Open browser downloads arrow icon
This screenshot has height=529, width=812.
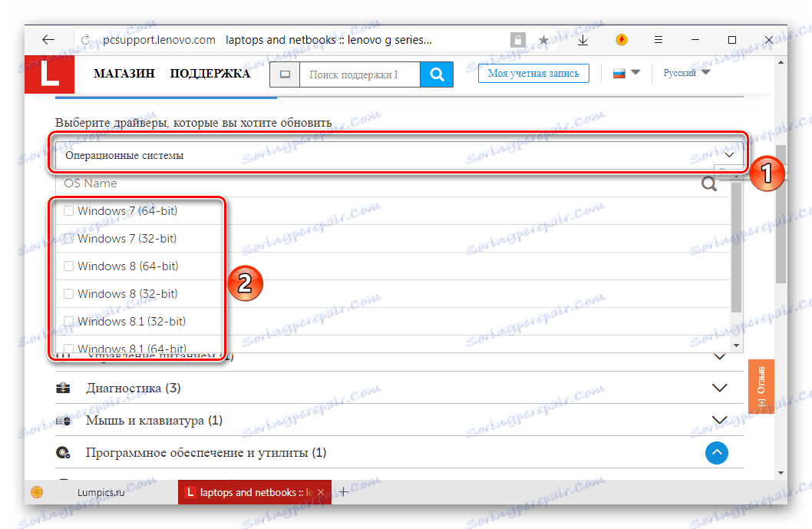click(583, 40)
